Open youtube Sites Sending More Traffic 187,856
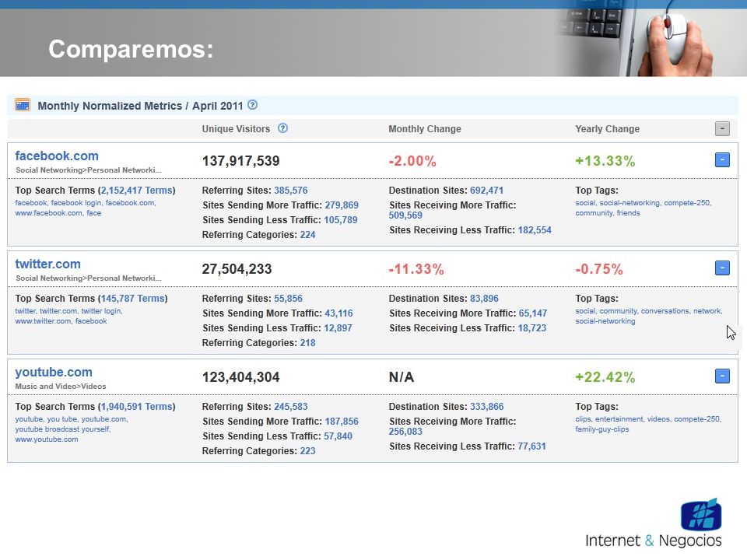Screen dimensions: 747x560 pos(342,422)
